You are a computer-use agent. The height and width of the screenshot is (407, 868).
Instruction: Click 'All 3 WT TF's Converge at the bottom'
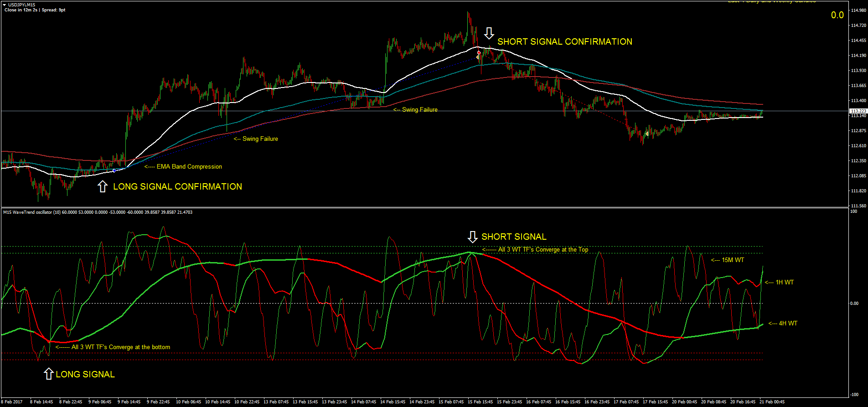pyautogui.click(x=113, y=347)
